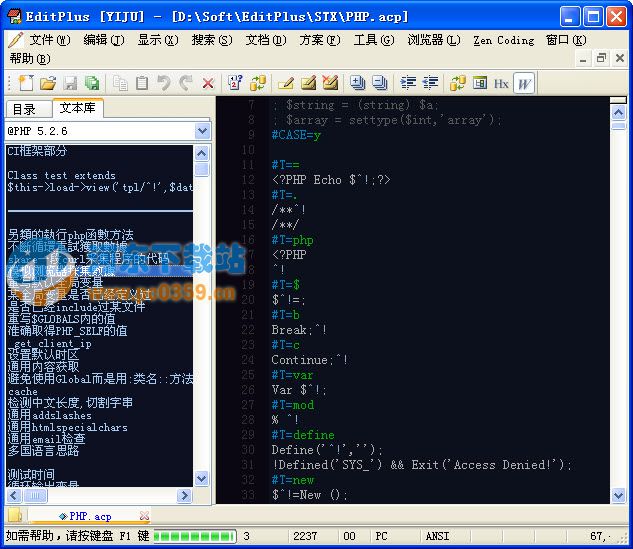Click the column layout icon
Image resolution: width=633 pixels, height=549 pixels.
coord(480,83)
